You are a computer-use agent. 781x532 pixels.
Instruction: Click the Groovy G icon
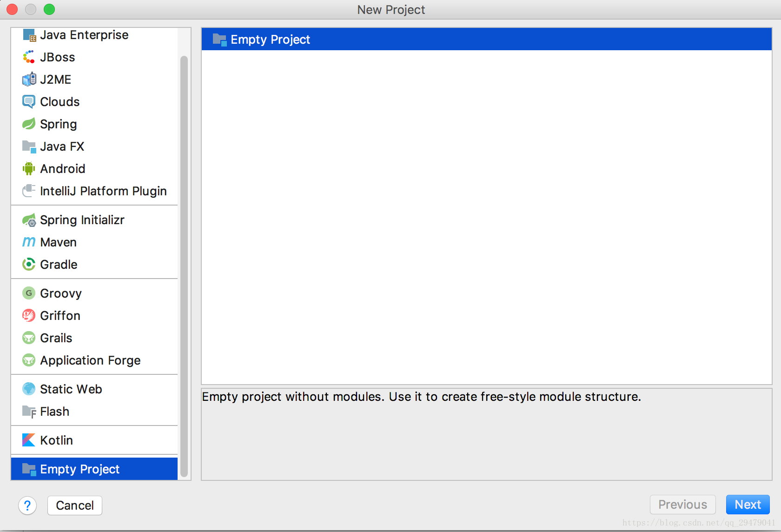pos(29,293)
